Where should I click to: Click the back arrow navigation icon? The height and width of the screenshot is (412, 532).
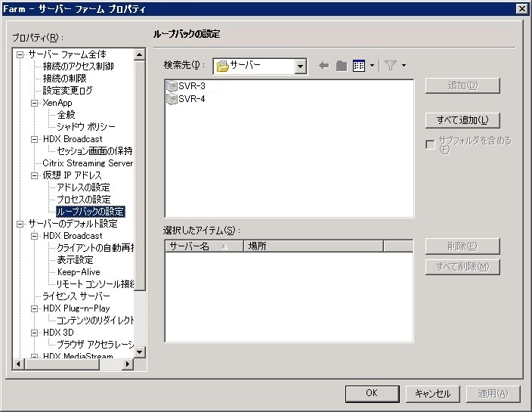[324, 67]
